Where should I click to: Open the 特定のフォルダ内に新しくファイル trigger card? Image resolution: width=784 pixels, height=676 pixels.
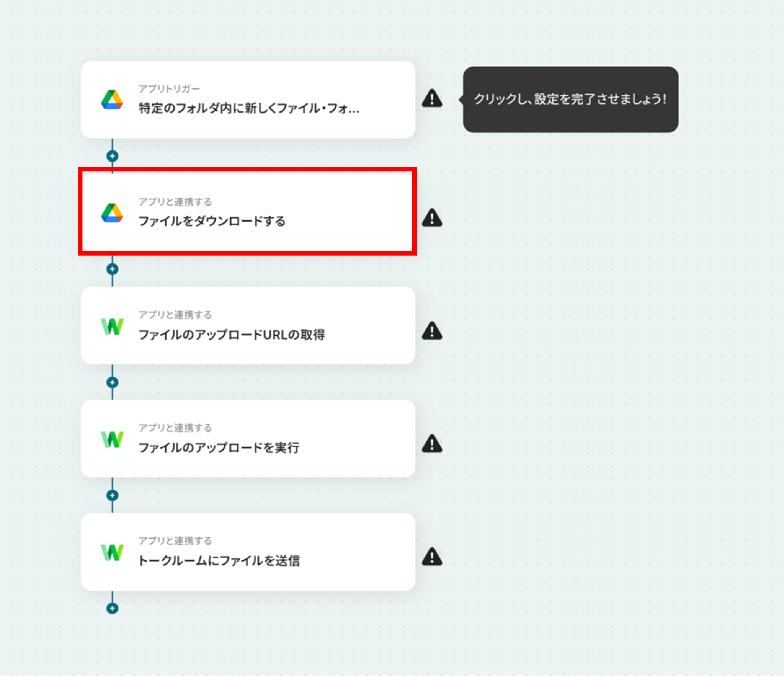tap(248, 100)
